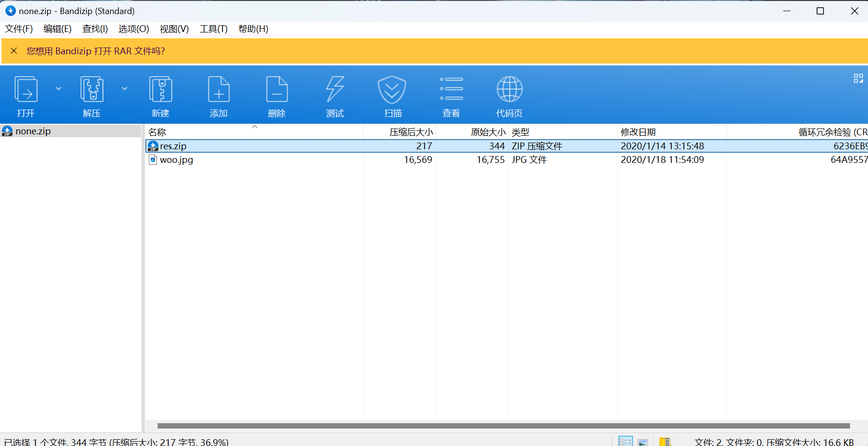Click the res.zip file icon
Image resolution: width=868 pixels, height=446 pixels.
coord(153,146)
